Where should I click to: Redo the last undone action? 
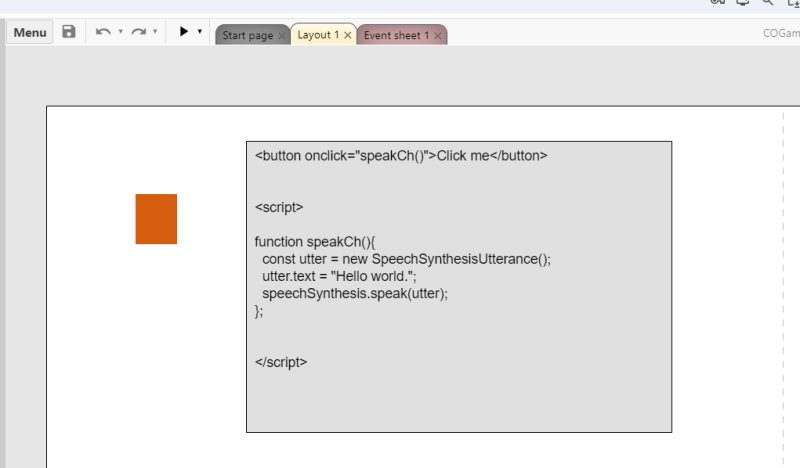138,32
